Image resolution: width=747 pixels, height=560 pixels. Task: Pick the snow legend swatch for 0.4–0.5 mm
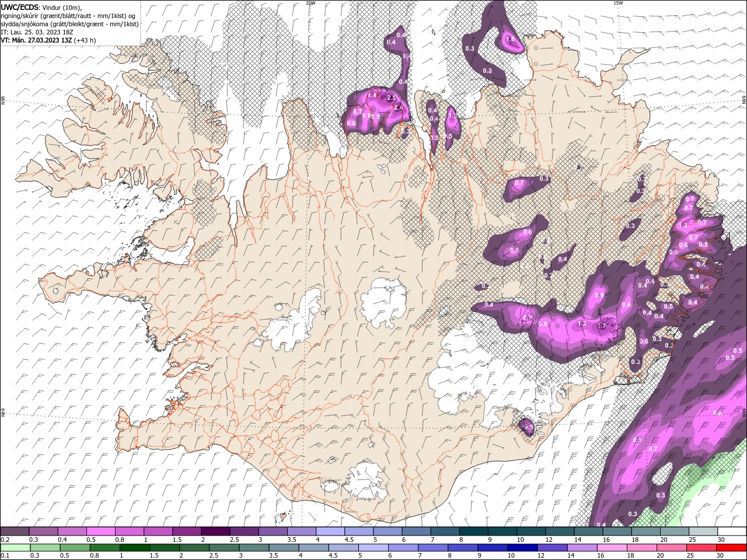(x=72, y=531)
